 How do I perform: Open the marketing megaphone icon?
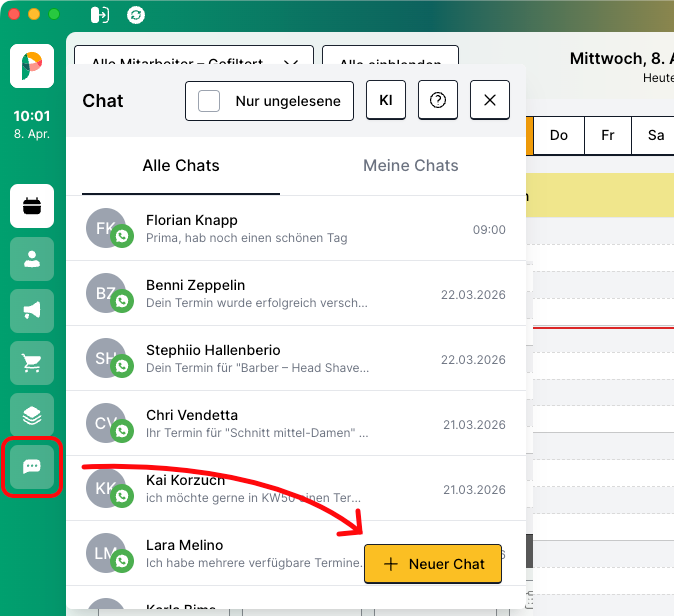(32, 311)
